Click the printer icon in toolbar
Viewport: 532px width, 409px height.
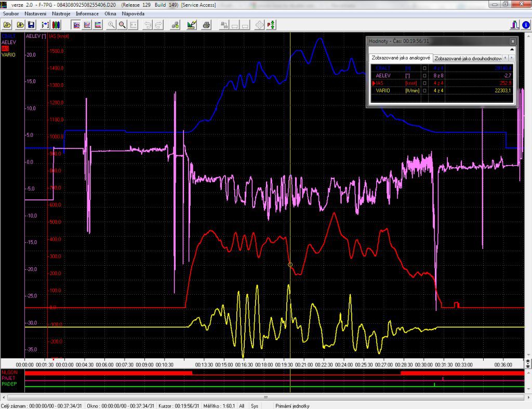(x=206, y=24)
